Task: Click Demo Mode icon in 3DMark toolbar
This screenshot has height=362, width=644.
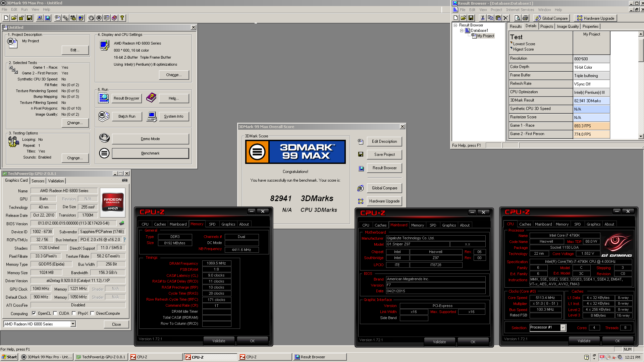Action: coord(91,18)
